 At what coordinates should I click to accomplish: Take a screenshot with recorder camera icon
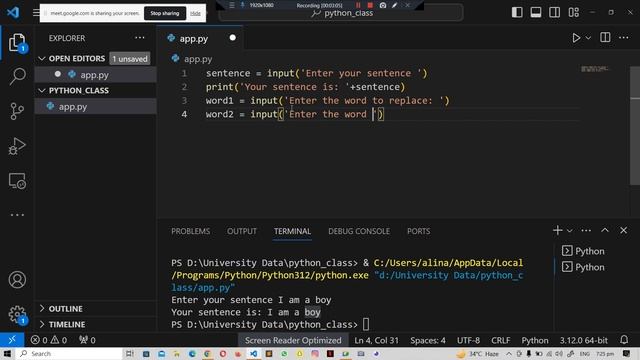[x=382, y=5]
